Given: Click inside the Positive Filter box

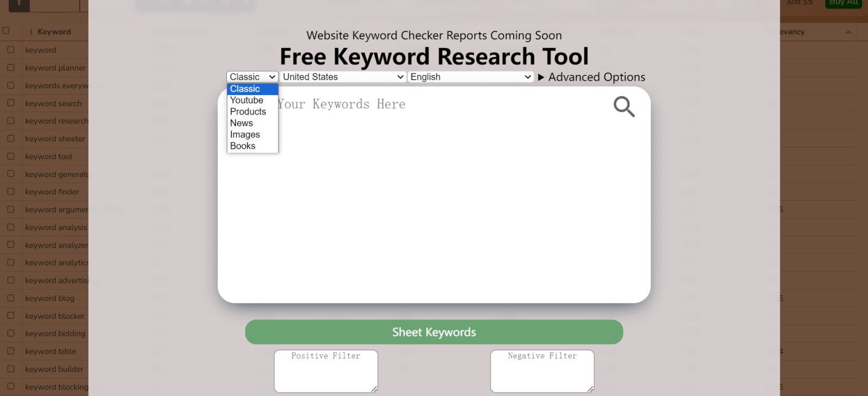Looking at the screenshot, I should pos(326,371).
